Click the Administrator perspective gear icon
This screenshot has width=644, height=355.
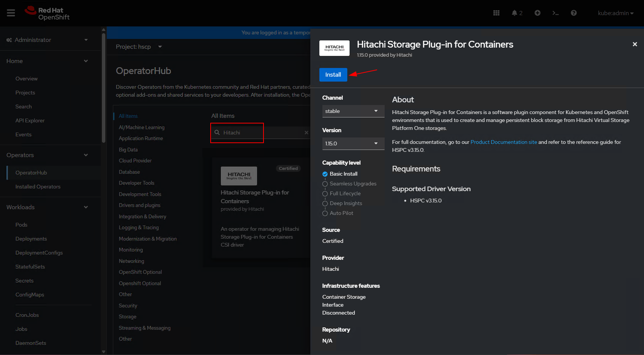(x=9, y=40)
